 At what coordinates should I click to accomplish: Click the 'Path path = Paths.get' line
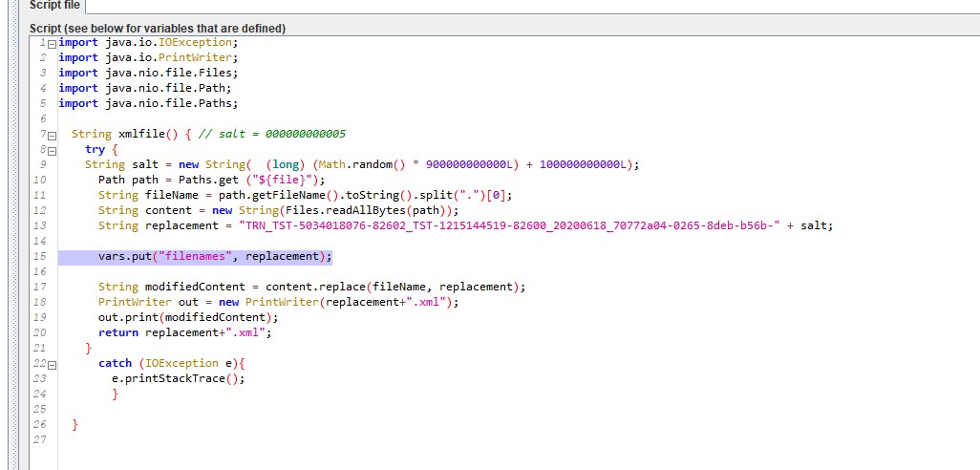tap(212, 180)
